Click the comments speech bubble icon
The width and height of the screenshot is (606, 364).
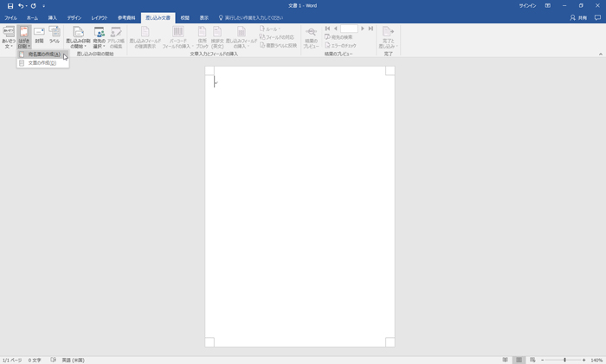coord(597,17)
